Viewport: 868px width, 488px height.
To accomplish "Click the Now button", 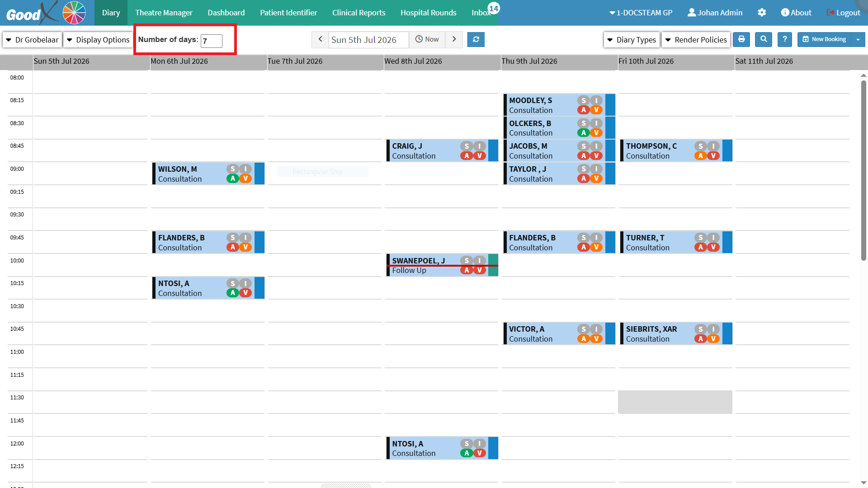I will click(427, 39).
